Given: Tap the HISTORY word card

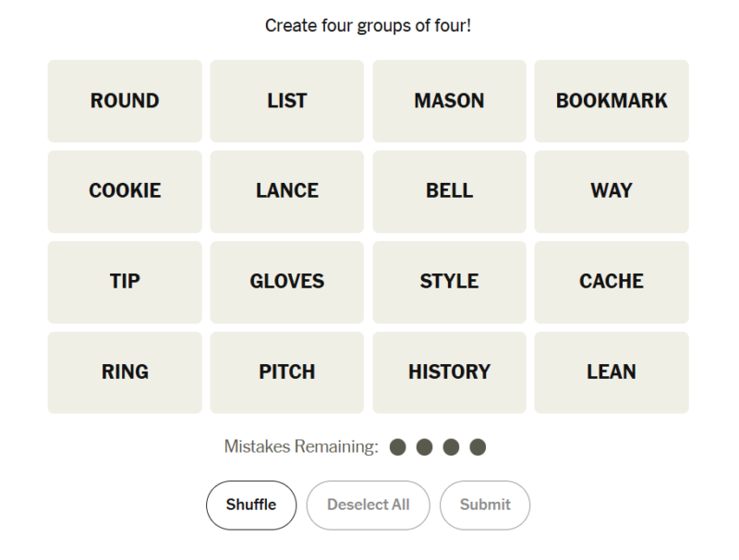Looking at the screenshot, I should pos(449,372).
